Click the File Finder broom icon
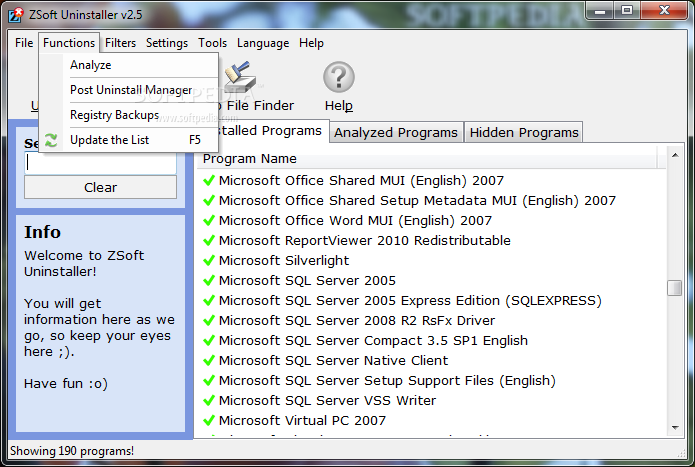The height and width of the screenshot is (467, 695). pyautogui.click(x=241, y=77)
